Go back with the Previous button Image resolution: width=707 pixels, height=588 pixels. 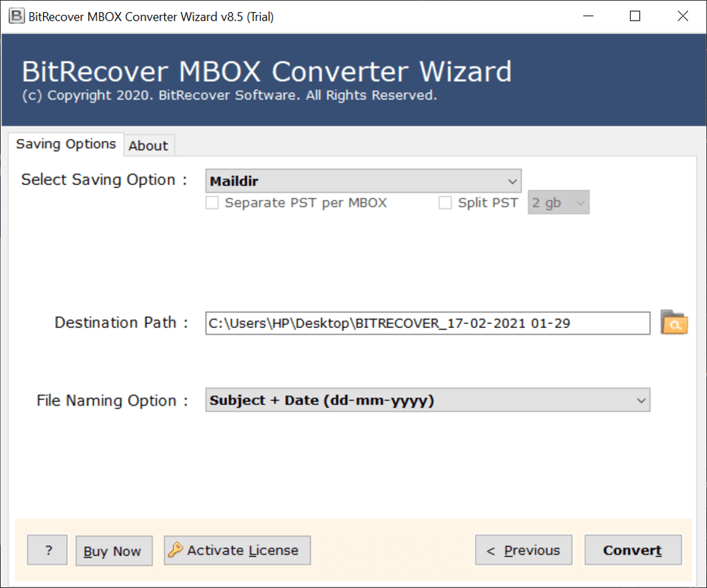(x=523, y=550)
